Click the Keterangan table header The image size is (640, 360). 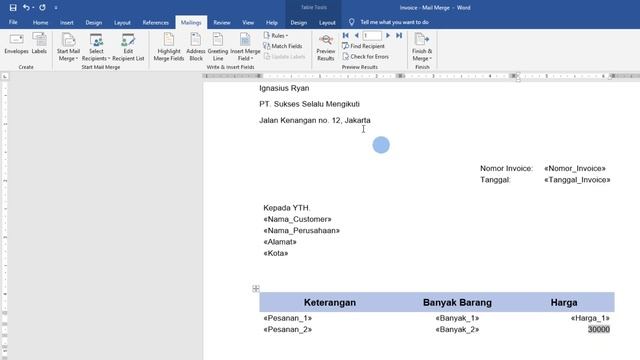pos(330,302)
